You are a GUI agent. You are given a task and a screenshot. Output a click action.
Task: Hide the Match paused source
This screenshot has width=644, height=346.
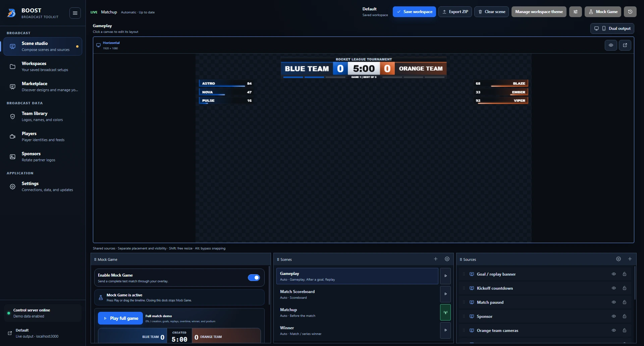click(614, 302)
